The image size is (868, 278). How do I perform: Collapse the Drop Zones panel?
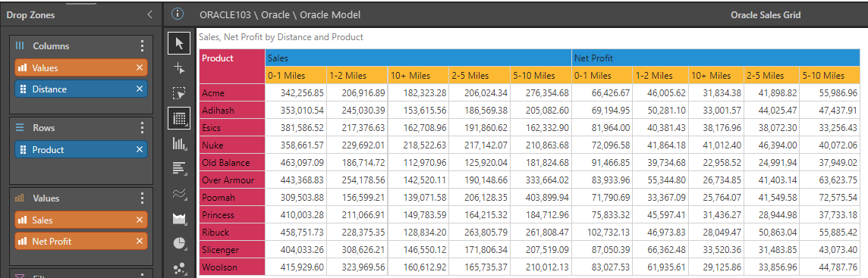tap(149, 15)
